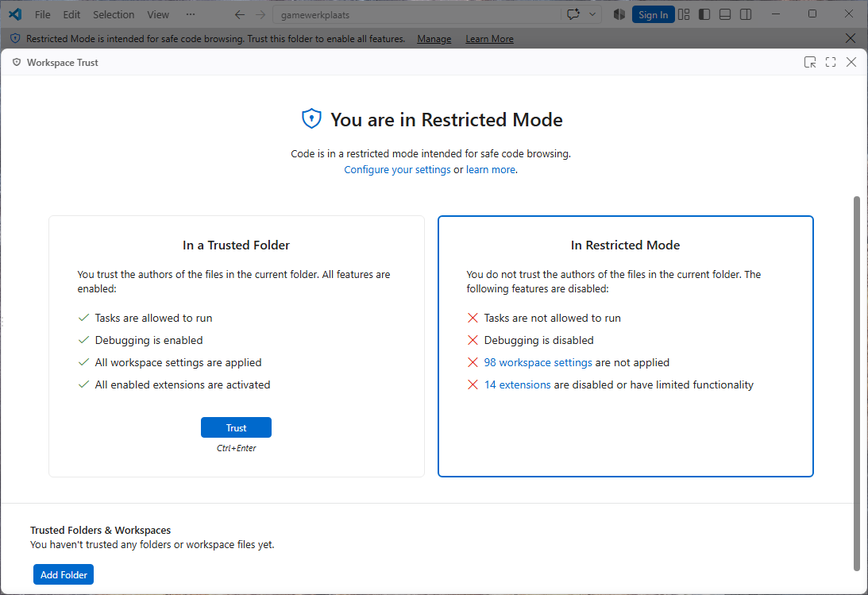
Task: Click the Add Folder button
Action: coord(64,574)
